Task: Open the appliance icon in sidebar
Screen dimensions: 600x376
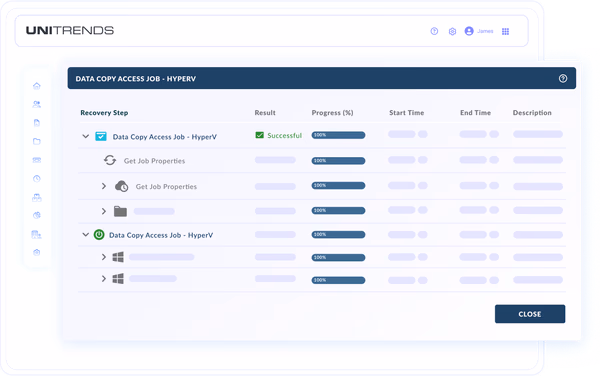Action: click(x=37, y=160)
